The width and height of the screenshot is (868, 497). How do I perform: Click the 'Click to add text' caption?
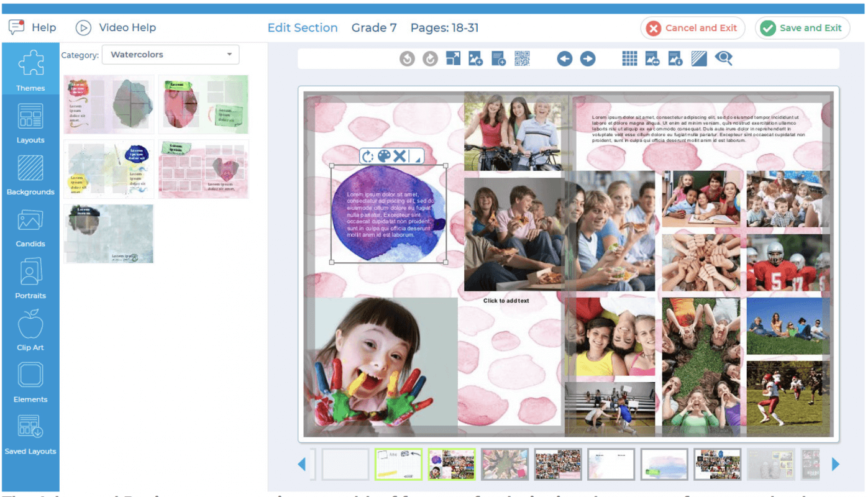pos(506,301)
